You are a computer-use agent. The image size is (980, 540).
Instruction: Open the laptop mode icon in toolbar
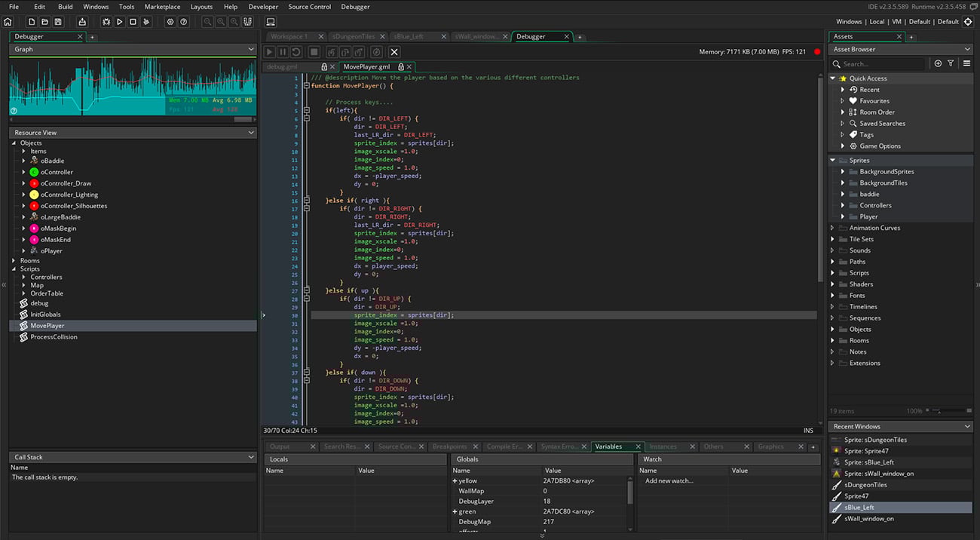(271, 22)
